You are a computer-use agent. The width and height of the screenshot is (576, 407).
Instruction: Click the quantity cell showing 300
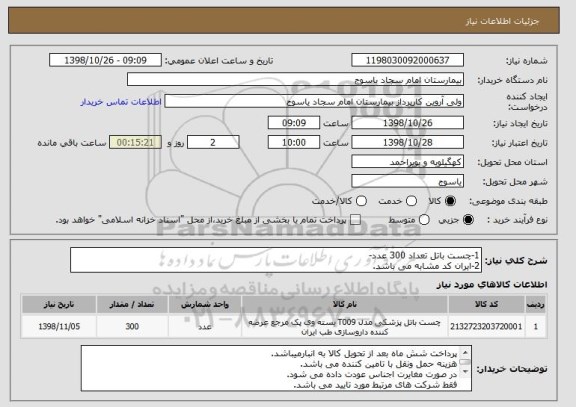pyautogui.click(x=132, y=326)
